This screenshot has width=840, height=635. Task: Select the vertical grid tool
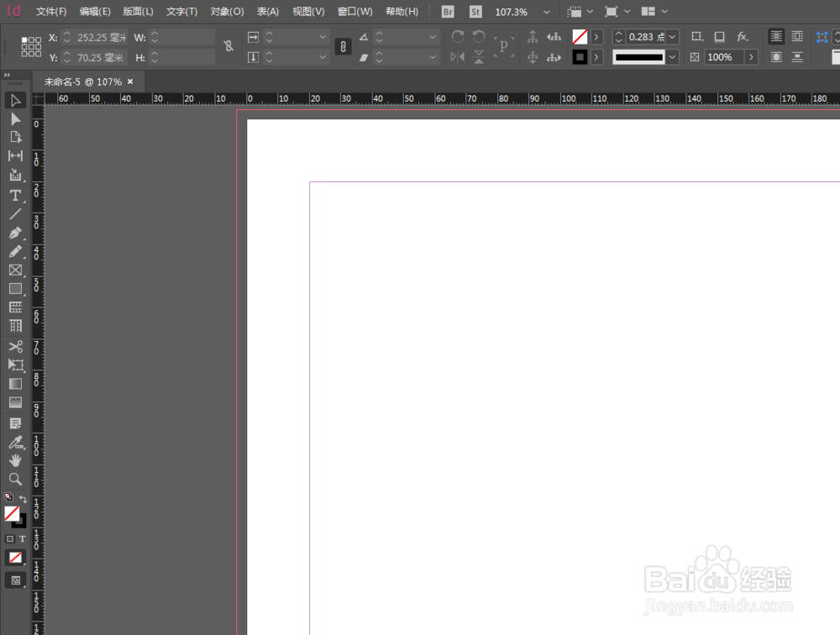[x=15, y=325]
